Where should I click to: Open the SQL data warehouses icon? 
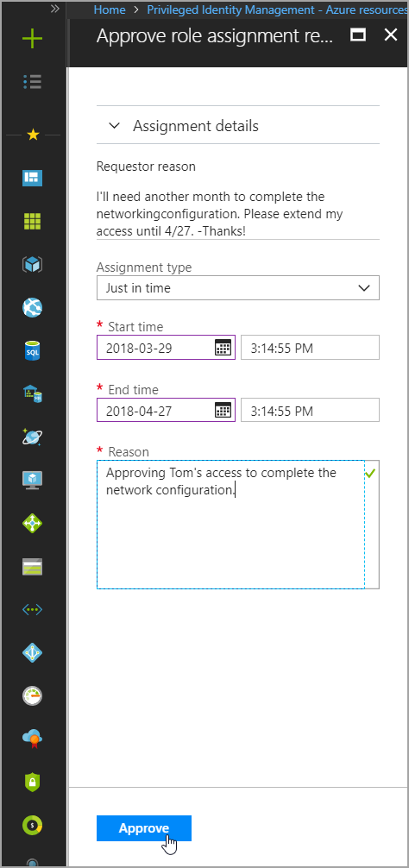[32, 393]
